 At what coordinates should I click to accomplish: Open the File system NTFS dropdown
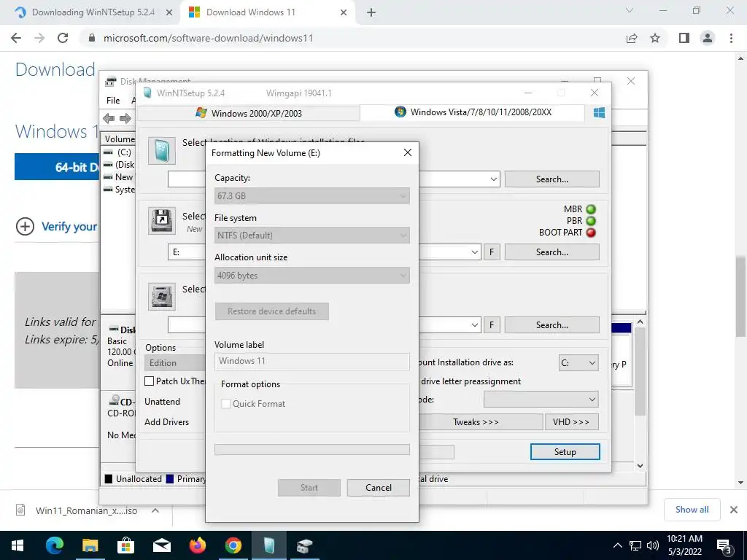pyautogui.click(x=312, y=236)
